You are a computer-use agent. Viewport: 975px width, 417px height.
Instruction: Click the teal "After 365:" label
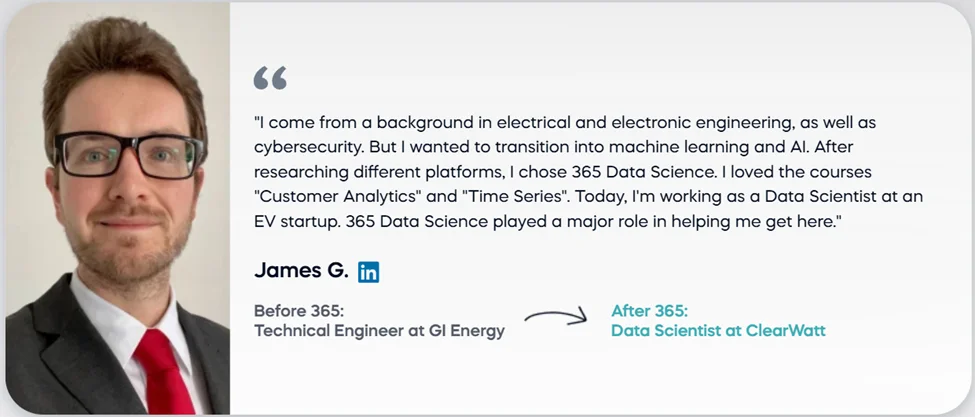coord(649,310)
